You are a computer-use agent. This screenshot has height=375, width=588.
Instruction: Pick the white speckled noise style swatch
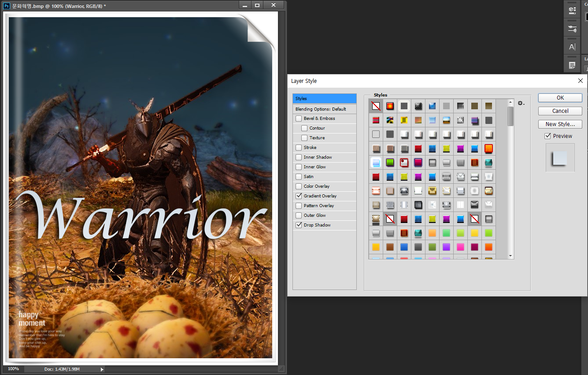[460, 120]
